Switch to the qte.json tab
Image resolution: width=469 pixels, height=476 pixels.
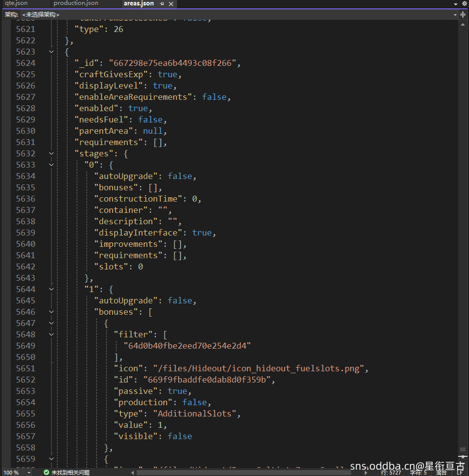click(x=16, y=3)
